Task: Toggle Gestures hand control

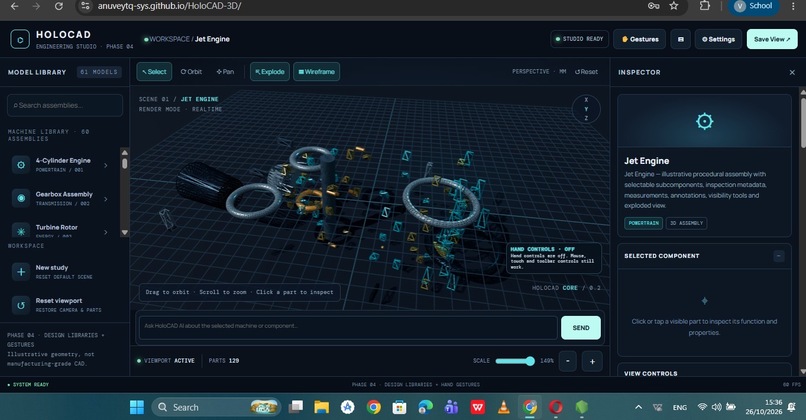Action: coord(639,39)
